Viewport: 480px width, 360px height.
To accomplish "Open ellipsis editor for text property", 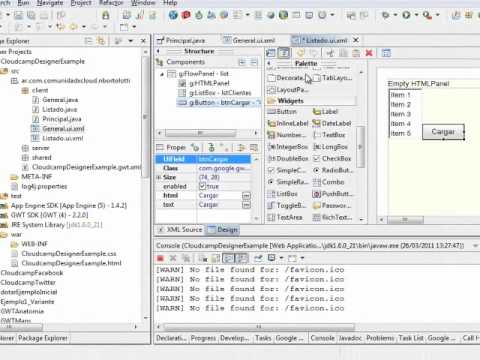I will coord(246,205).
